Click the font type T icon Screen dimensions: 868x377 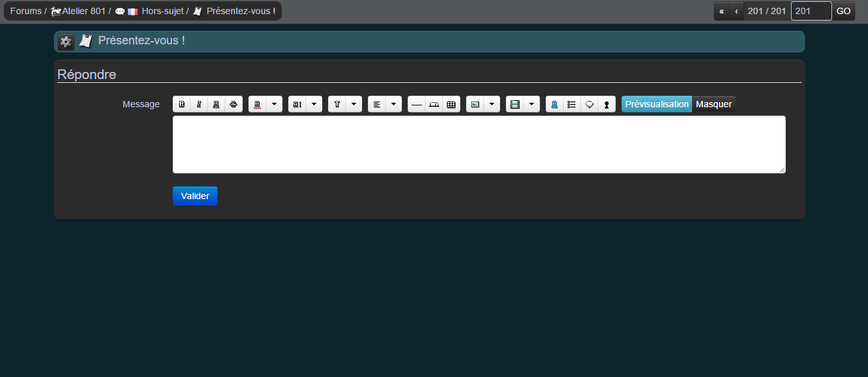pos(337,104)
